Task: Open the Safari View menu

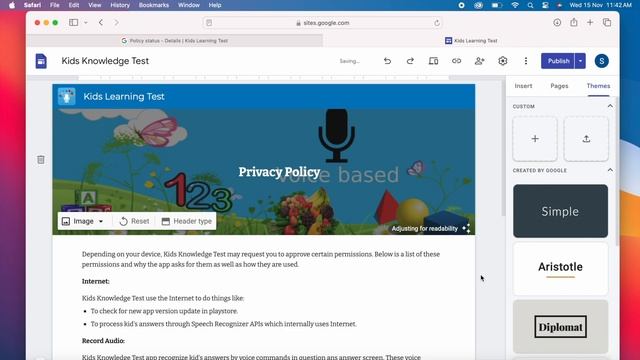Action: pyautogui.click(x=95, y=5)
